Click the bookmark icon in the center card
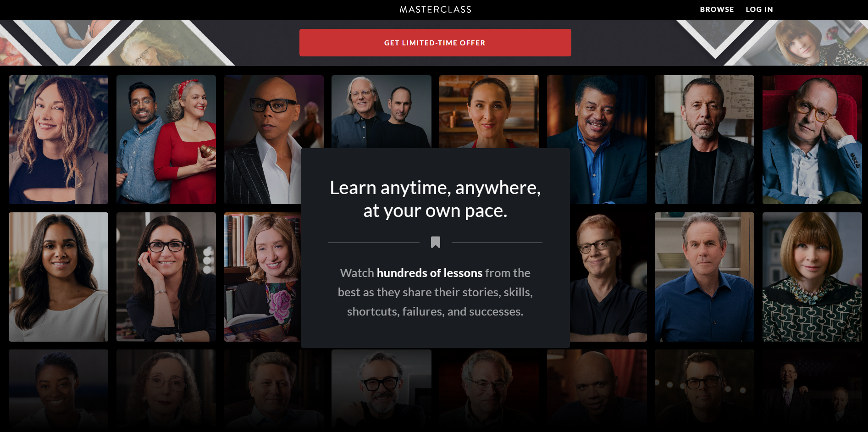This screenshot has height=432, width=868. click(435, 242)
